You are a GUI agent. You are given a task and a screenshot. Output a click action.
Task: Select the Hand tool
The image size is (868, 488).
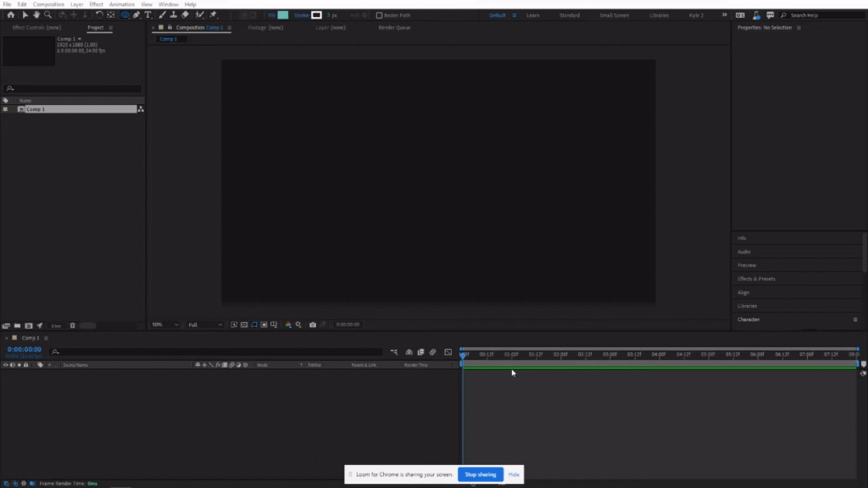(x=36, y=15)
